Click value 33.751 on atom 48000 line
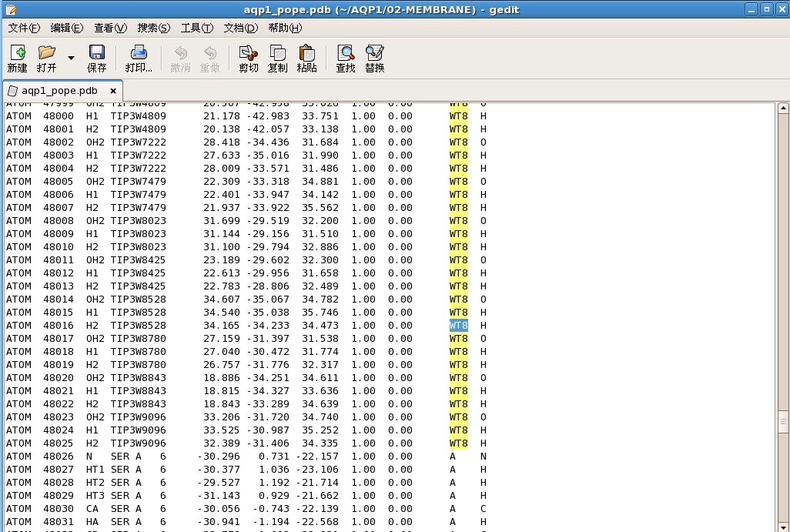The width and height of the screenshot is (790, 532). [x=320, y=116]
